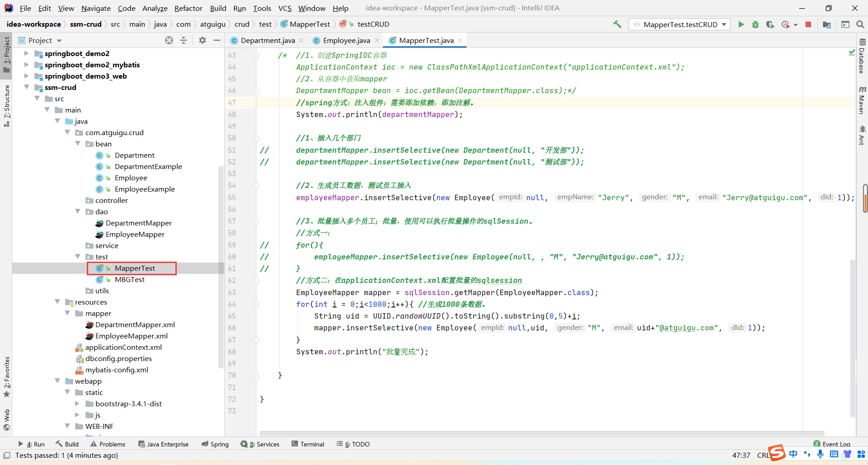Screen dimensions: 868x465
Task: Select MapperTest in project tree
Action: [x=134, y=268]
